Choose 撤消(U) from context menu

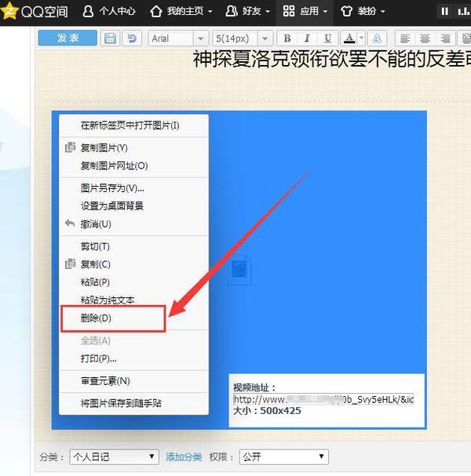click(133, 224)
